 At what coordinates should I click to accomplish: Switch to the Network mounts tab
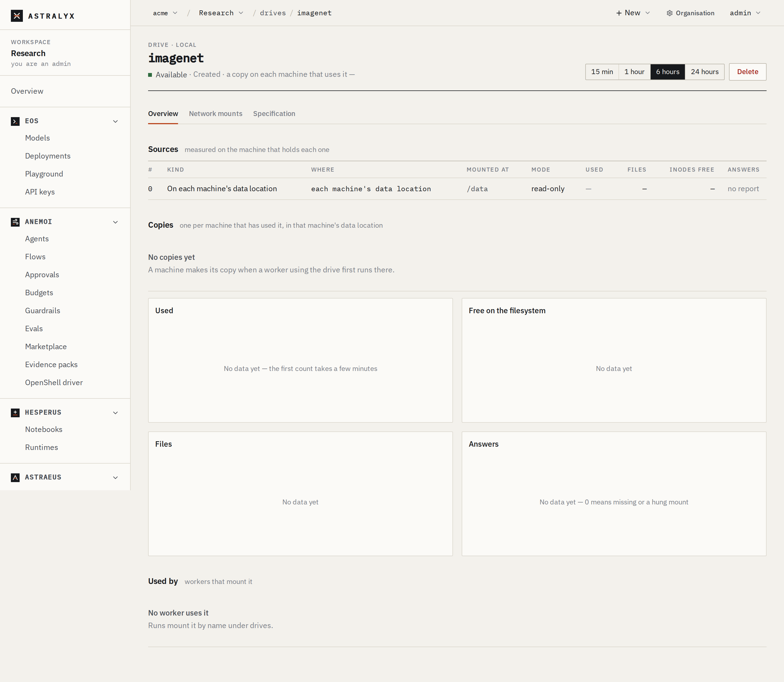coord(216,114)
